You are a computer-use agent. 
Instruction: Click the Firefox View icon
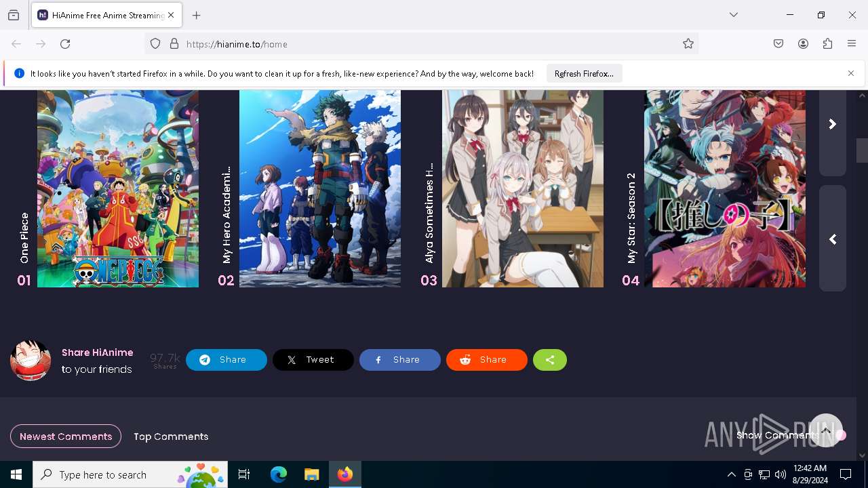14,15
